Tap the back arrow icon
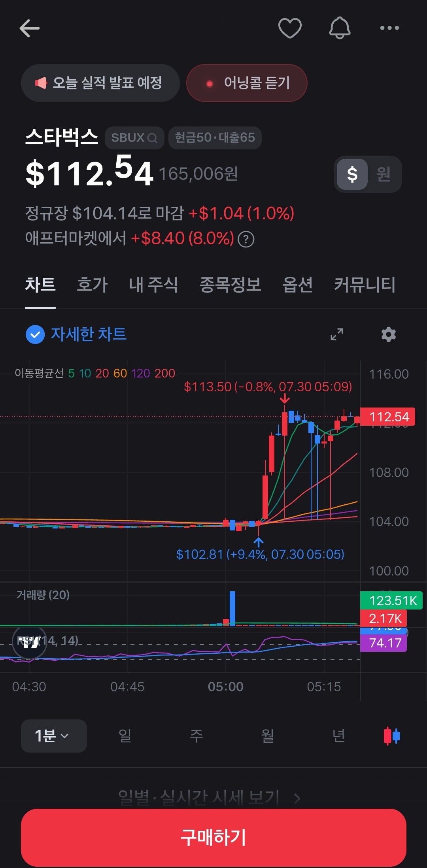Screen dimensions: 427x868 [29, 28]
